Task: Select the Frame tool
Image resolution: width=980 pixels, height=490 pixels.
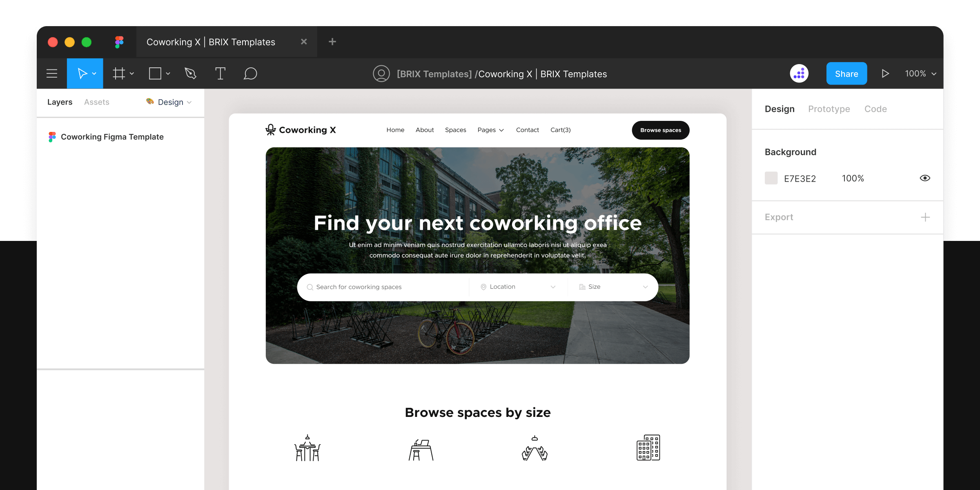Action: [x=120, y=73]
